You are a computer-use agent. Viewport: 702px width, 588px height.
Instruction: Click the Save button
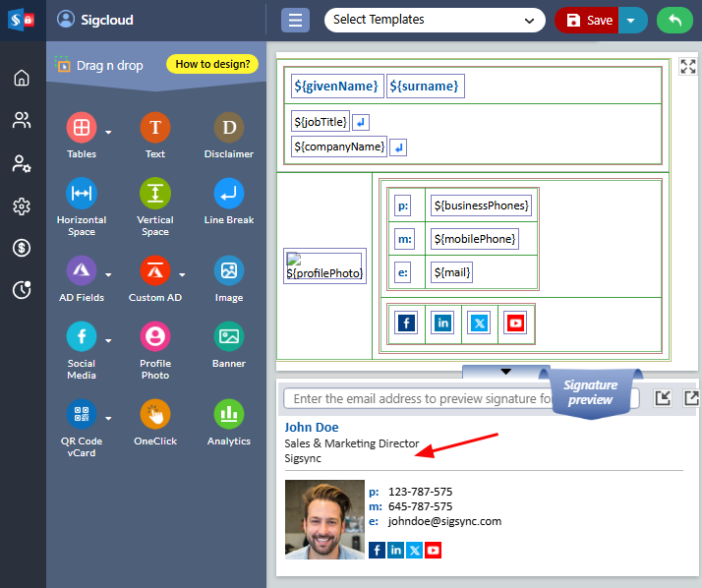click(588, 21)
